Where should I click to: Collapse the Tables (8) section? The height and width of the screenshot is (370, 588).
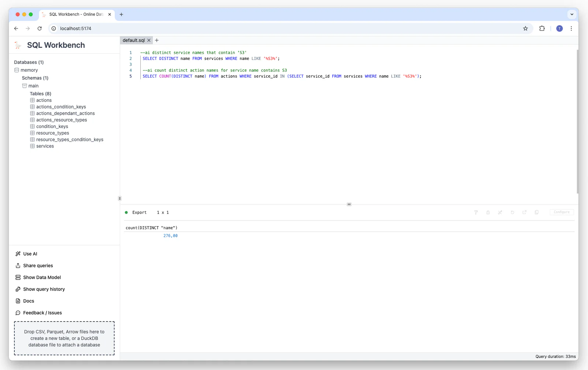pyautogui.click(x=40, y=94)
